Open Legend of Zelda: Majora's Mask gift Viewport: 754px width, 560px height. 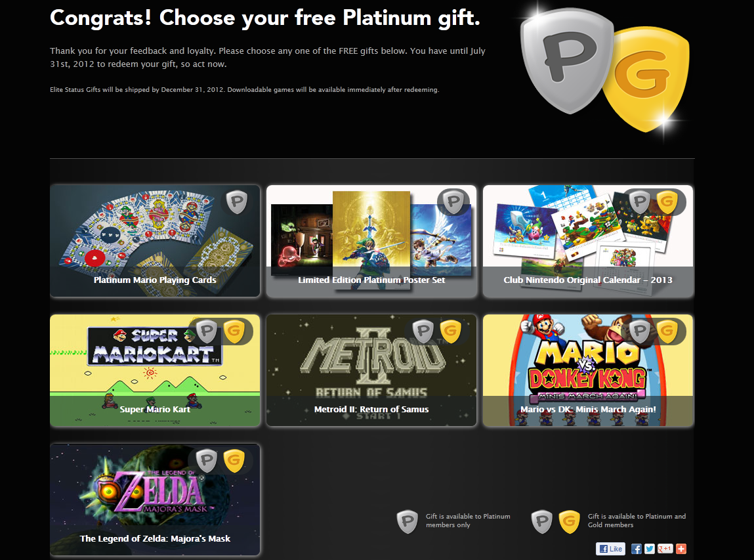[155, 500]
